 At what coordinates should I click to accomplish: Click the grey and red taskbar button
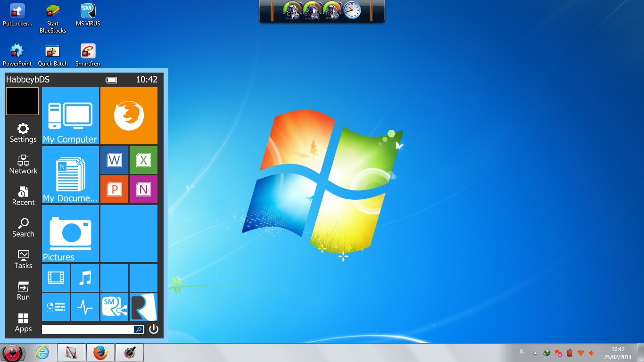tap(71, 353)
